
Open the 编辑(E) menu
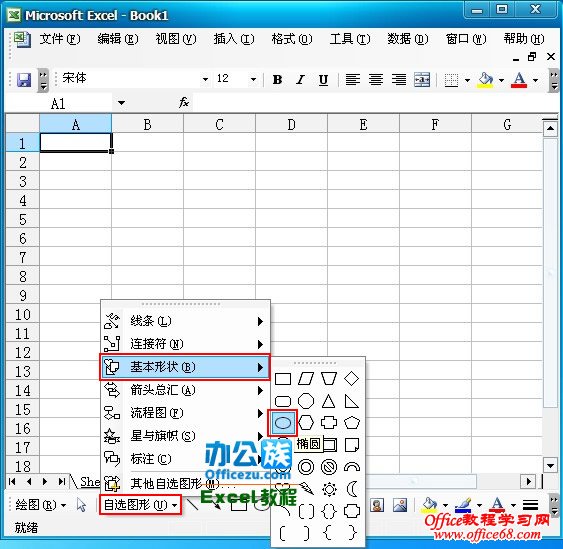(x=118, y=38)
